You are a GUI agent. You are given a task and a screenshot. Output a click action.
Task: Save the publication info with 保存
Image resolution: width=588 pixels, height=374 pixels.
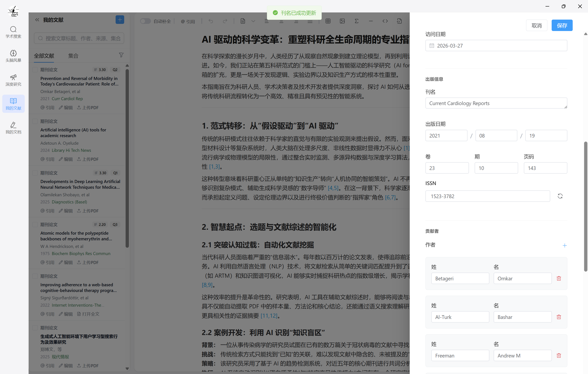point(562,25)
